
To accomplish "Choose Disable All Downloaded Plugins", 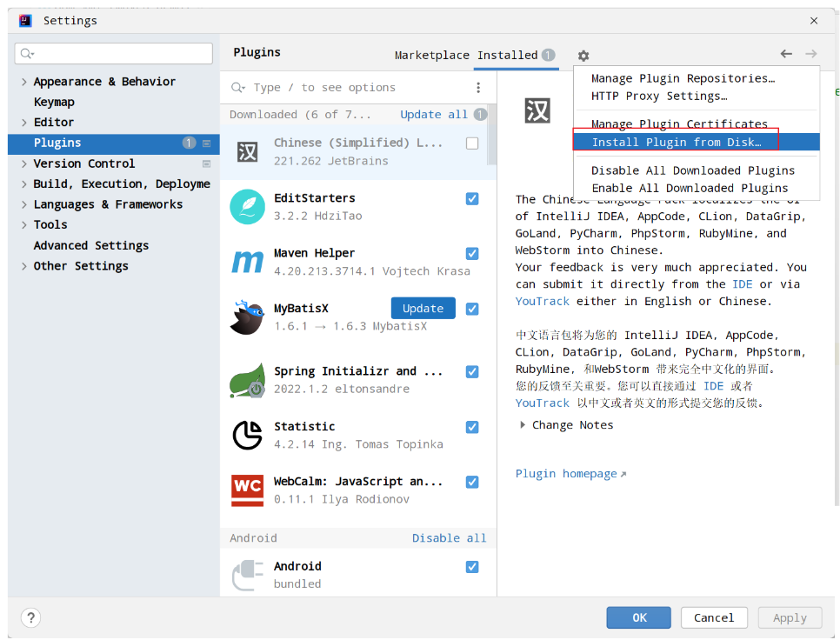I will tap(697, 170).
